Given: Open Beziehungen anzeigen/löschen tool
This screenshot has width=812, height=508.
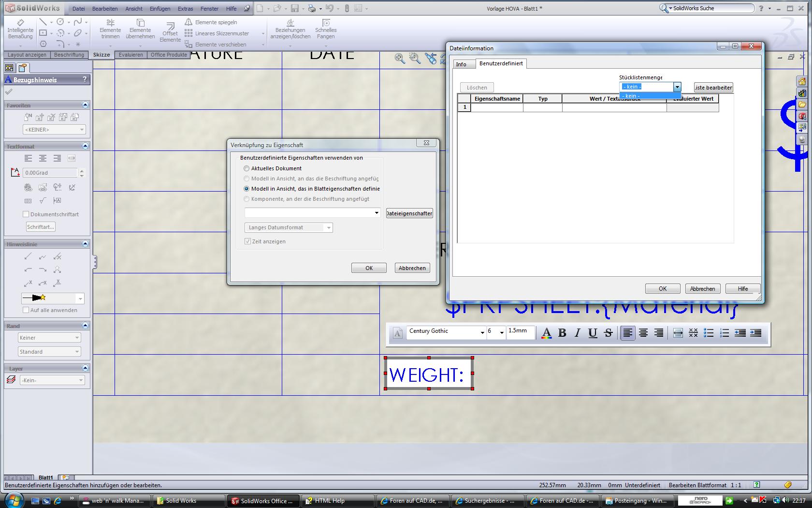Looking at the screenshot, I should (290, 30).
